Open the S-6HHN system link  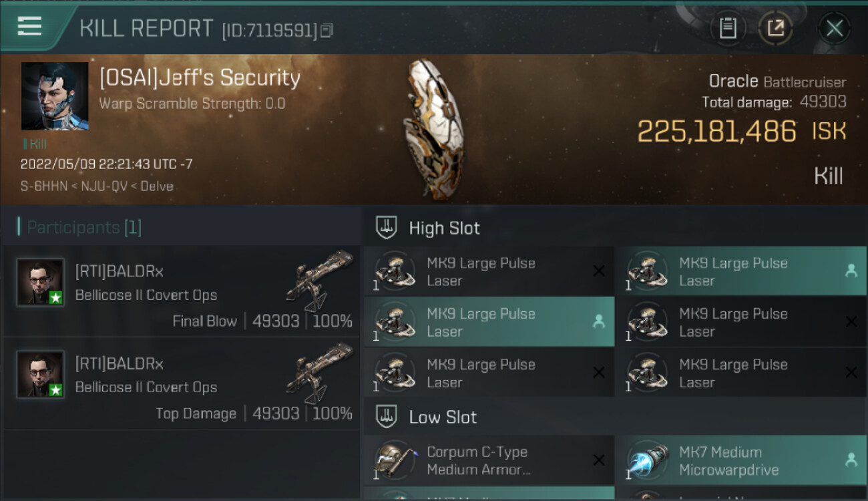pyautogui.click(x=44, y=186)
